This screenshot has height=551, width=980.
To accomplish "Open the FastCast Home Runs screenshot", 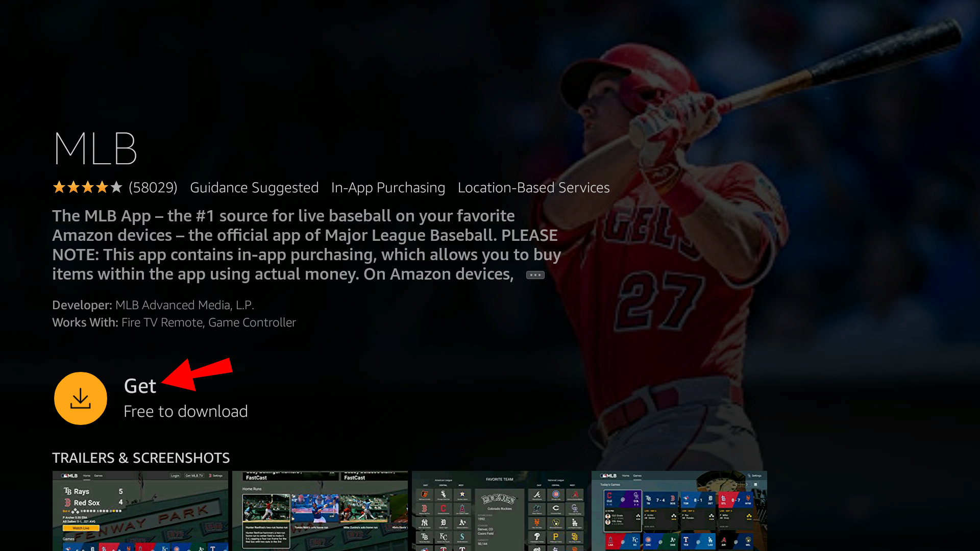I will (320, 510).
